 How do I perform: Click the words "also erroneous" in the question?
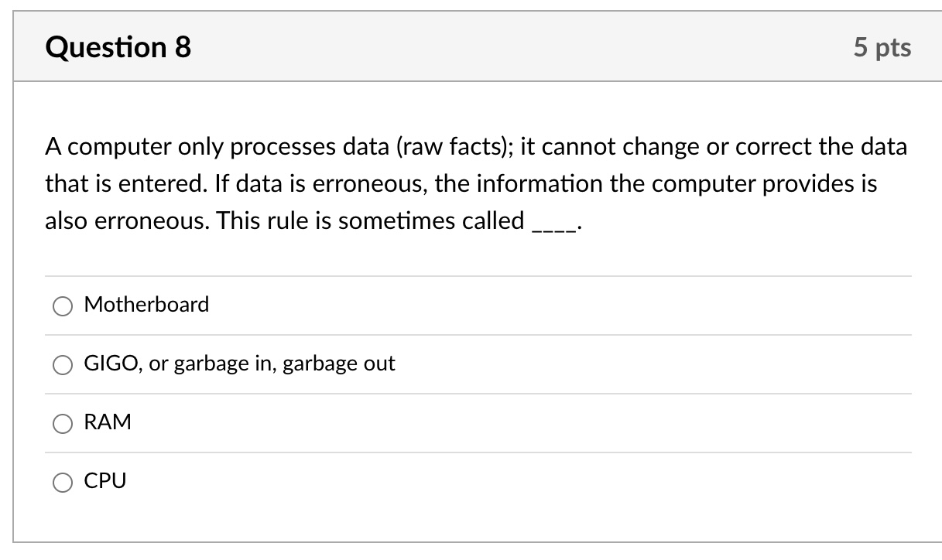[x=125, y=221]
